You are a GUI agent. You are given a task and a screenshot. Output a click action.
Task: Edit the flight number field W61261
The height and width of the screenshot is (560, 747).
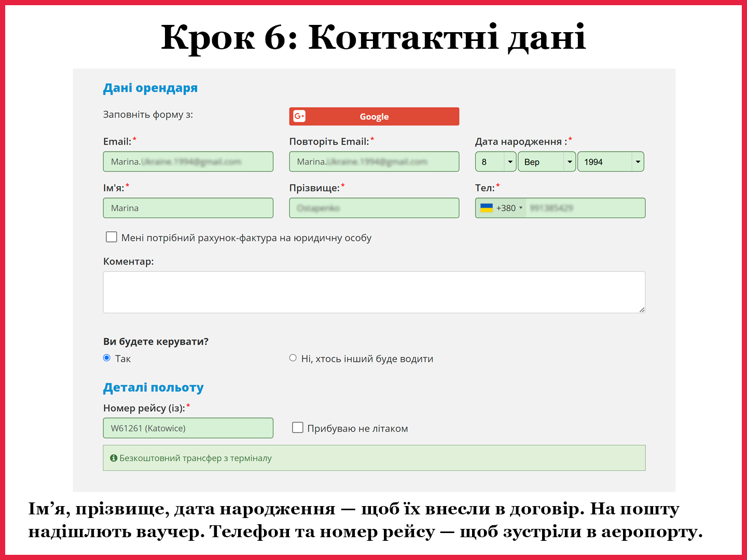tap(188, 428)
